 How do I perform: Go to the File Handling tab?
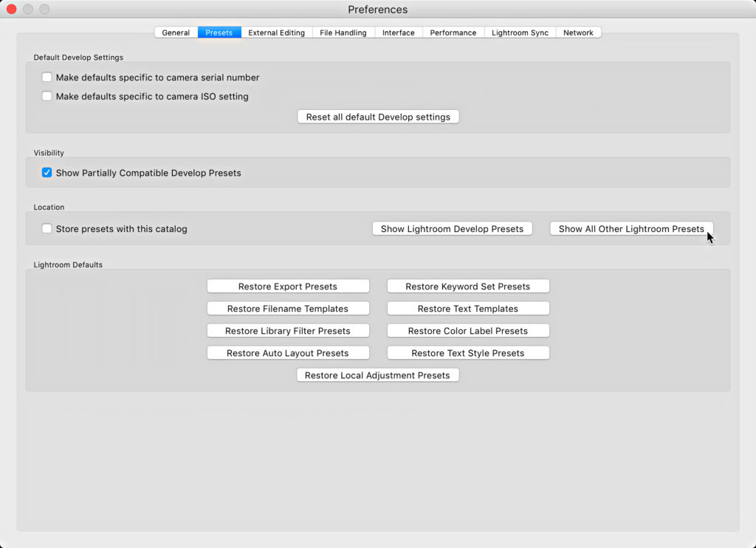(x=343, y=32)
